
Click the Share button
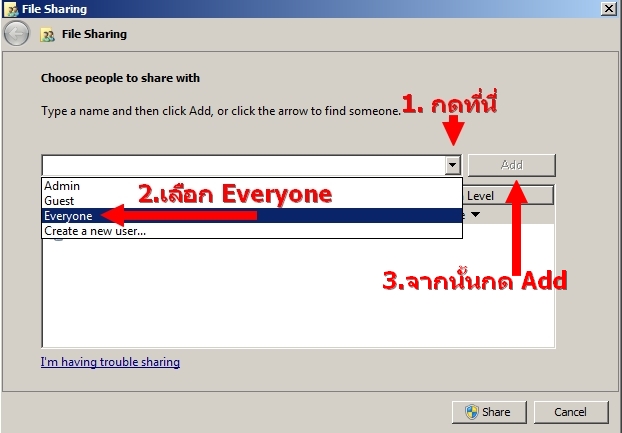click(x=489, y=412)
